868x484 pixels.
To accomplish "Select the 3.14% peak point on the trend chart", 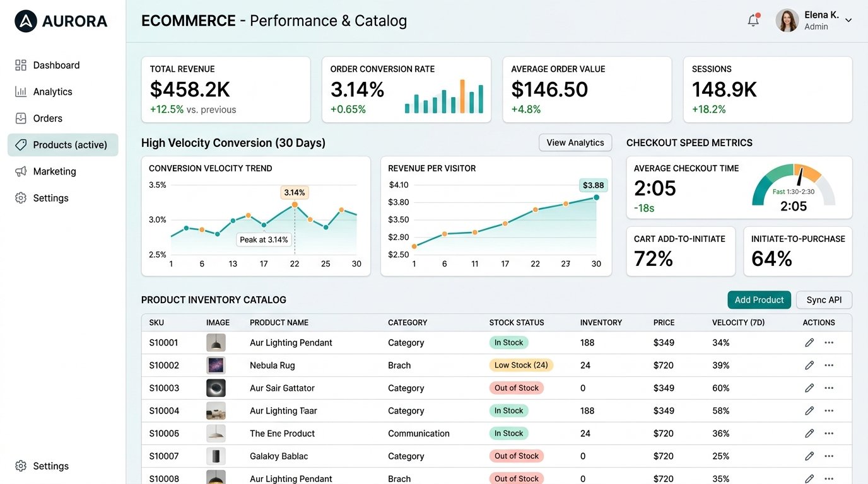I will 295,205.
